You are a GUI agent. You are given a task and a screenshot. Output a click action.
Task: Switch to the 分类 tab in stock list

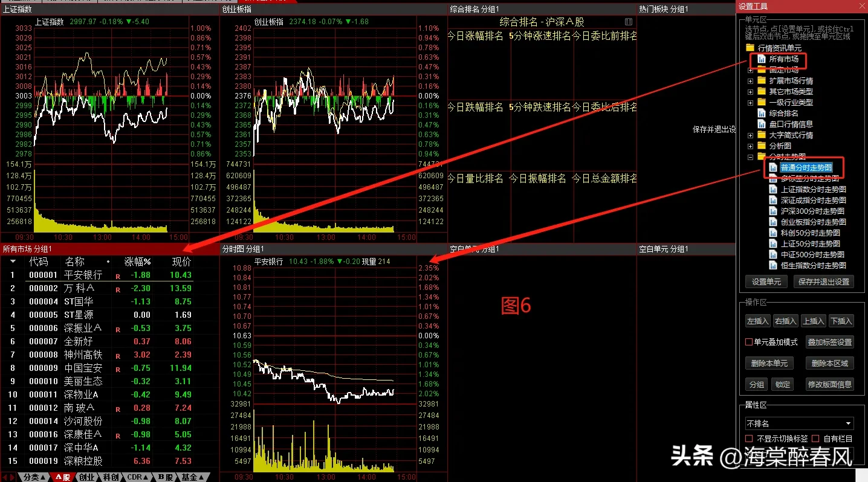pyautogui.click(x=33, y=477)
